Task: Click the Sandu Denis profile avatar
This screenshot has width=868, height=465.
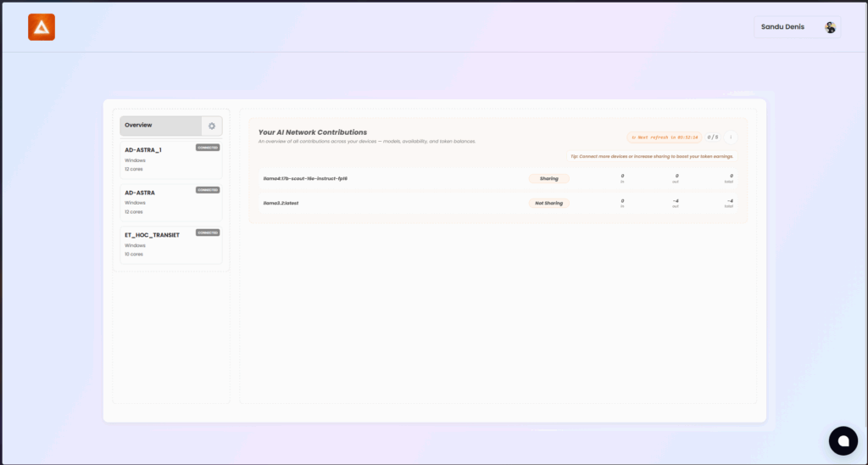Action: click(830, 27)
